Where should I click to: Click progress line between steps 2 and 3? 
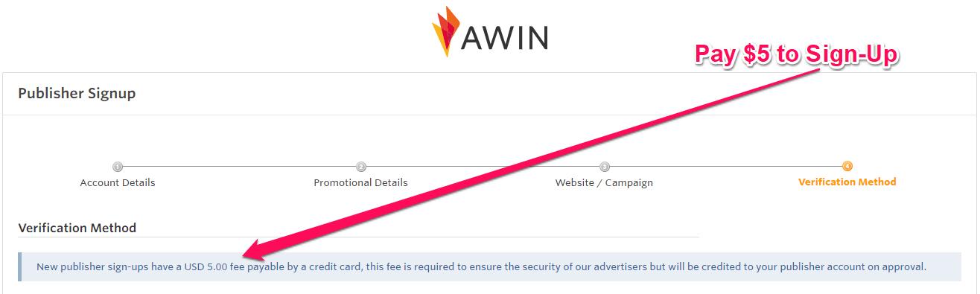[x=483, y=167]
